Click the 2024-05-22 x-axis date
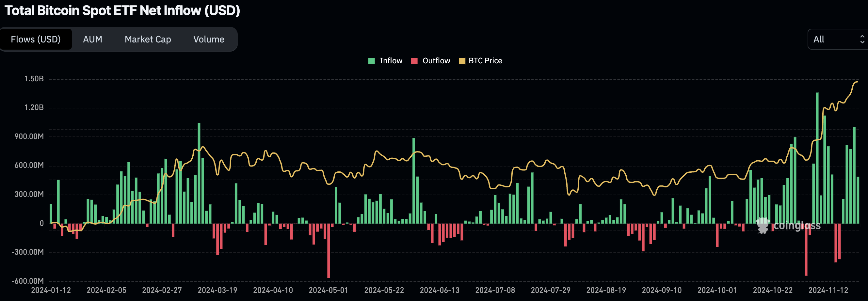The width and height of the screenshot is (868, 301). (384, 291)
